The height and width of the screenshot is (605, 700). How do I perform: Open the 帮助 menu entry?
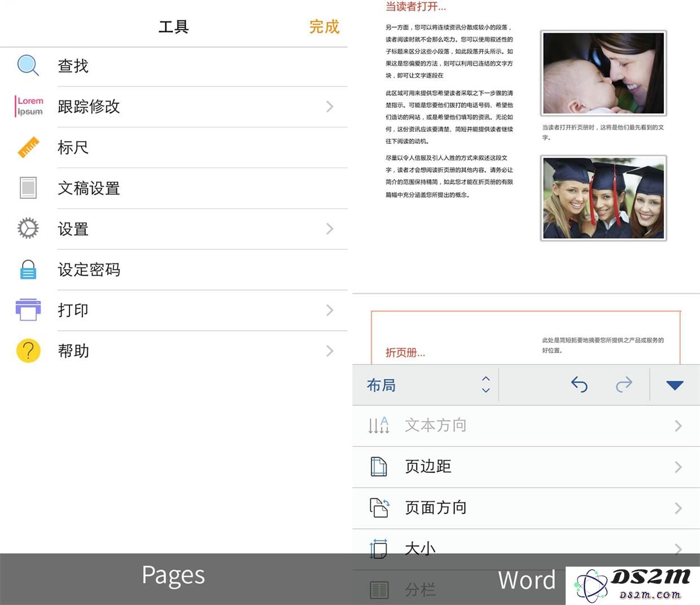[174, 351]
